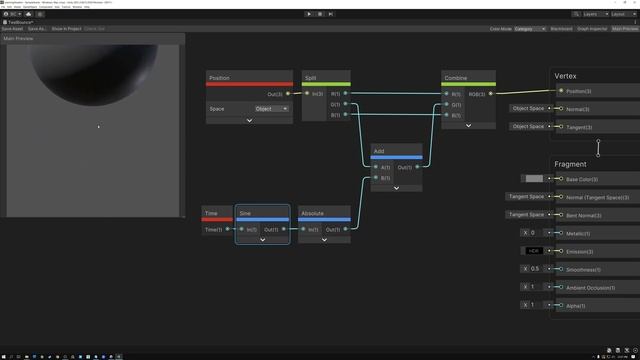
Task: Toggle the Main Preview panel
Action: click(x=625, y=29)
